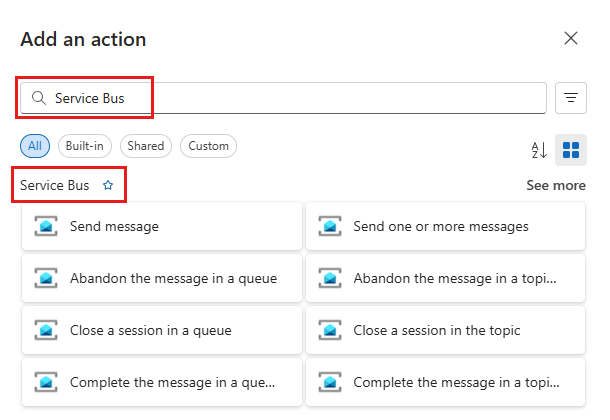This screenshot has width=610, height=420.
Task: Toggle the Built-in filter pill
Action: pyautogui.click(x=85, y=146)
